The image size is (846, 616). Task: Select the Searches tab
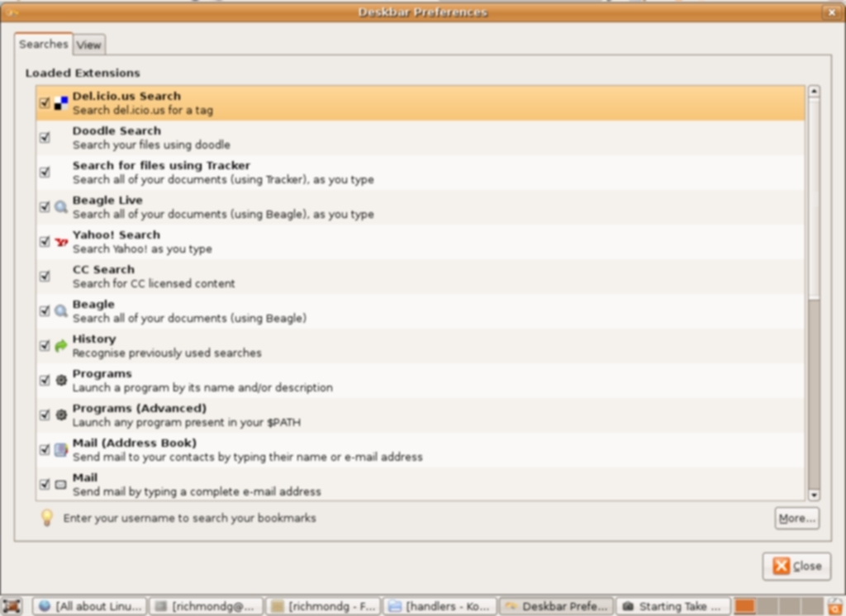click(x=44, y=44)
